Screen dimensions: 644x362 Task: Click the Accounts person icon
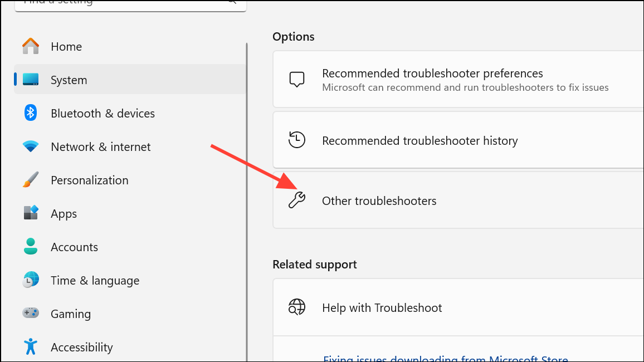click(31, 247)
